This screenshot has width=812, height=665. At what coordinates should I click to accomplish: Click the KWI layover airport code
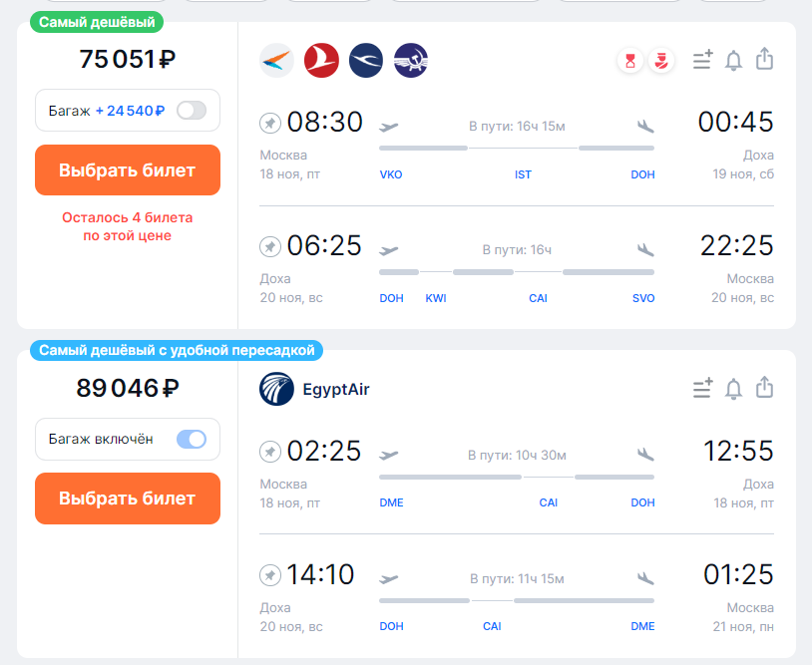click(436, 298)
